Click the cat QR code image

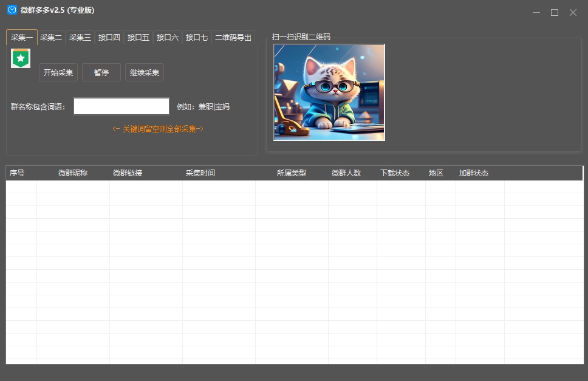[329, 92]
